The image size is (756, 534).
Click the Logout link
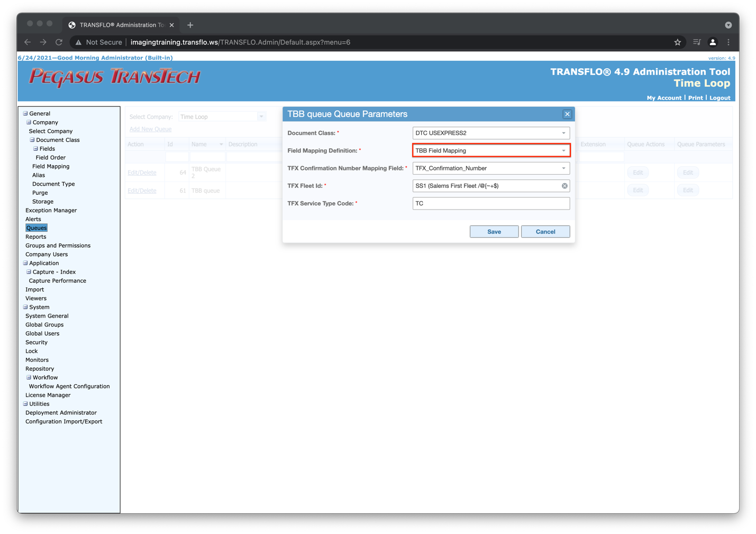[x=719, y=98]
